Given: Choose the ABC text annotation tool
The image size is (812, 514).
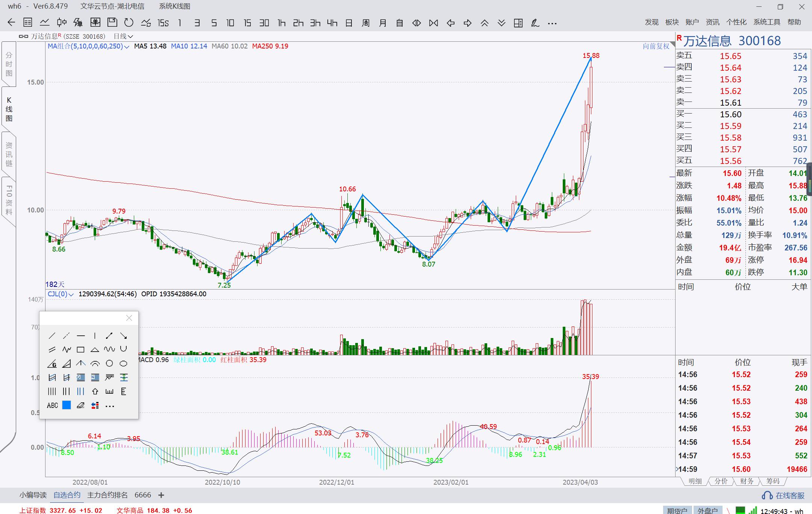Looking at the screenshot, I should tap(52, 405).
